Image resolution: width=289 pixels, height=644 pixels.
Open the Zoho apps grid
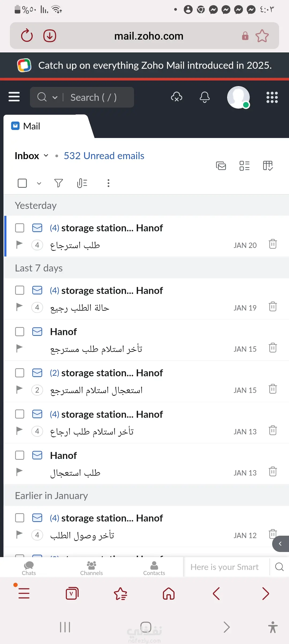tap(272, 97)
